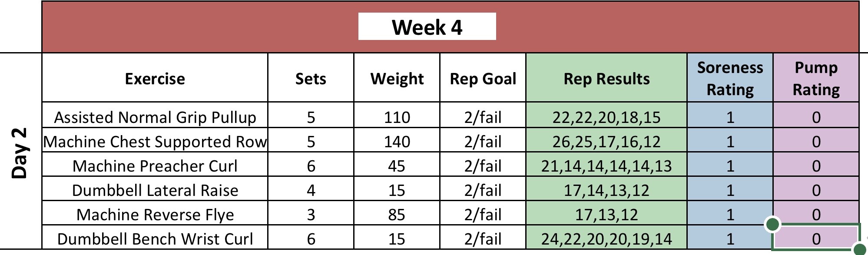868x255 pixels.
Task: Click the Machine Preacher Curl weight 45
Action: (x=397, y=166)
